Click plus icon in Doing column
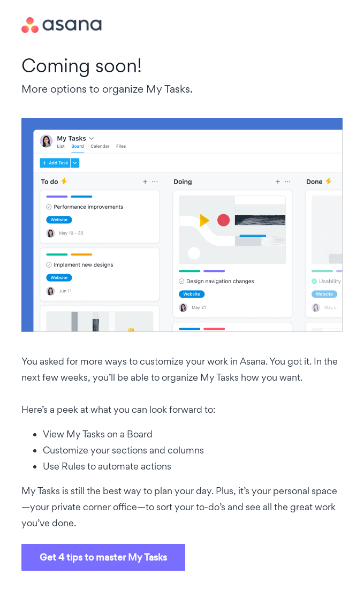This screenshot has height=590, width=364. click(278, 182)
